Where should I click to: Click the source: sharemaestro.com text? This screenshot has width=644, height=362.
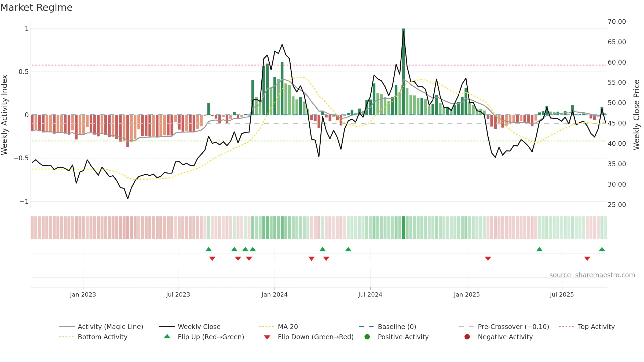tap(592, 275)
